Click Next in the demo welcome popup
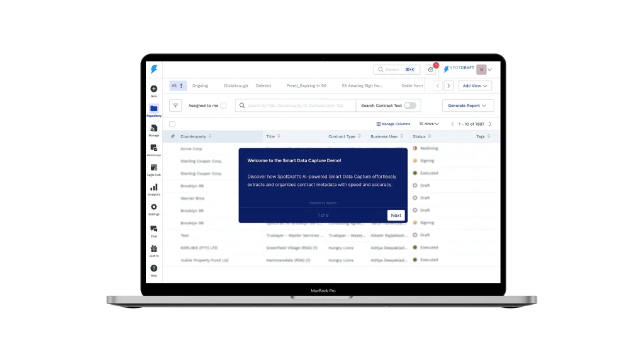This screenshot has width=644, height=362. click(396, 215)
